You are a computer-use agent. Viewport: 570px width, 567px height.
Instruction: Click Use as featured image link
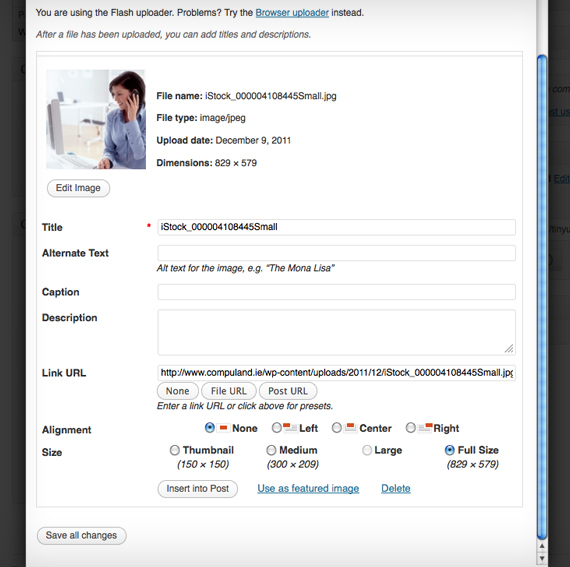308,488
